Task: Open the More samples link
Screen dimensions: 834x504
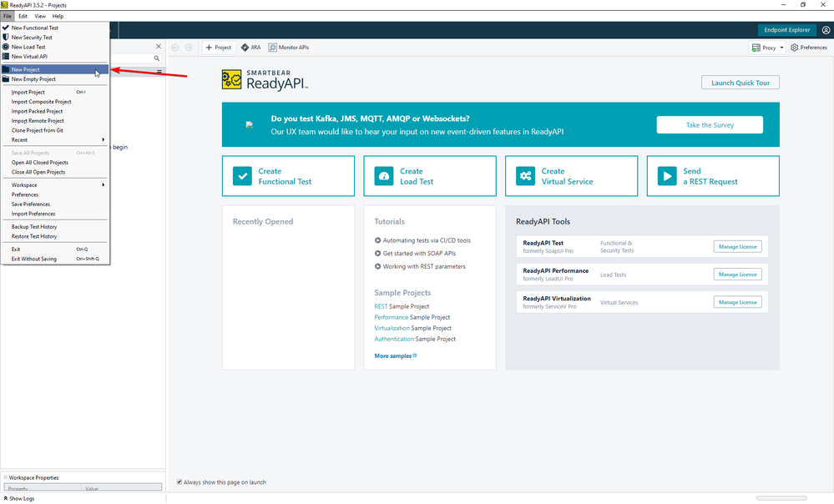Action: tap(395, 355)
